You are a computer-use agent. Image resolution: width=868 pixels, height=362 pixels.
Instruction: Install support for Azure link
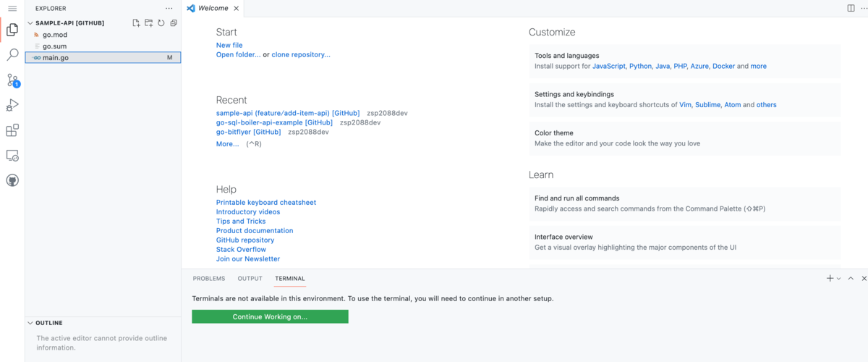(699, 66)
